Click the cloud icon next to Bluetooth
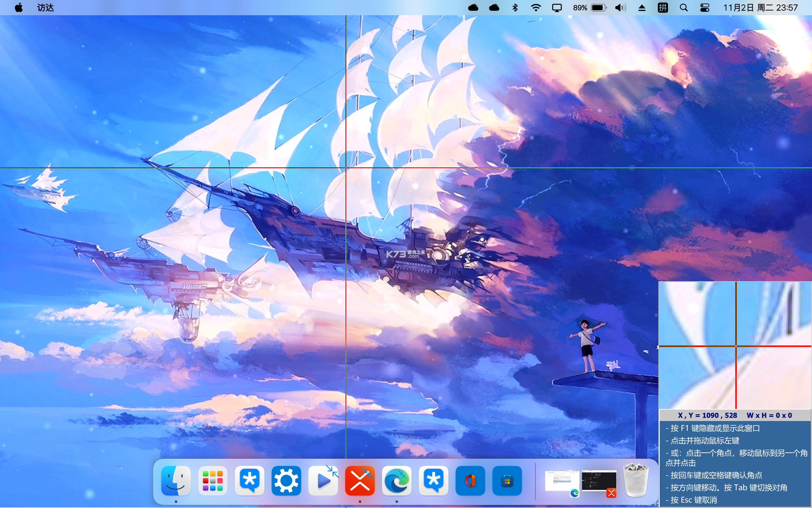This screenshot has height=508, width=812. 494,7
